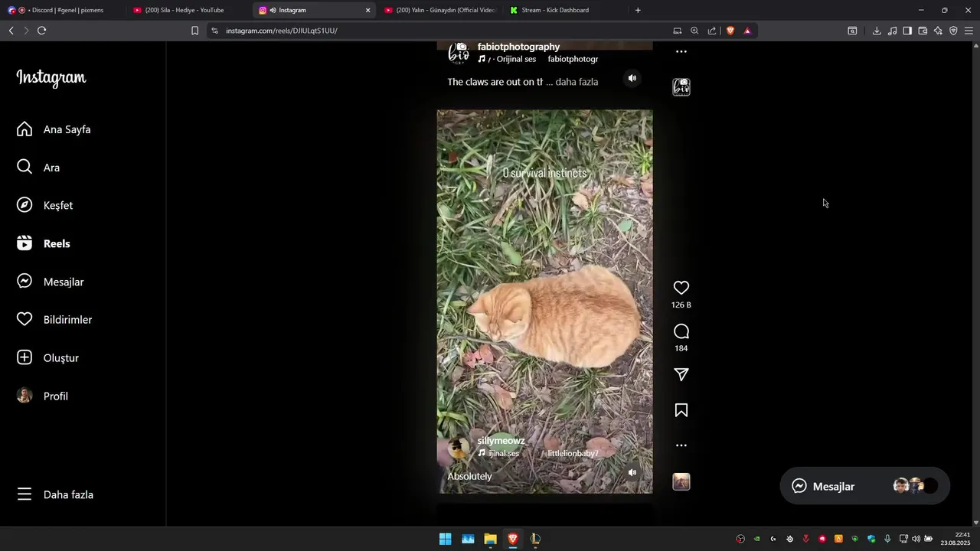This screenshot has height=551, width=980.
Task: Open Leo AI sparkle icon
Action: point(938,31)
